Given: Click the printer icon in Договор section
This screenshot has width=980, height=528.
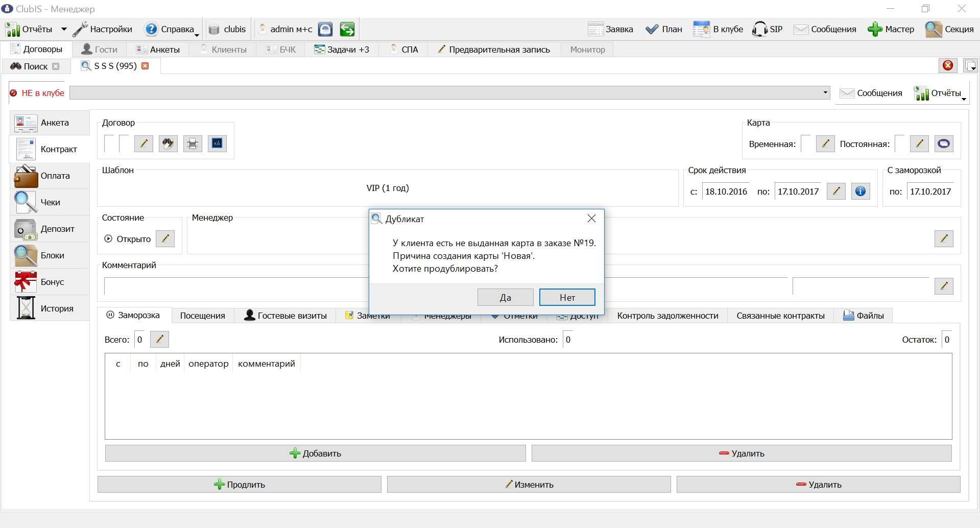Looking at the screenshot, I should coord(193,143).
